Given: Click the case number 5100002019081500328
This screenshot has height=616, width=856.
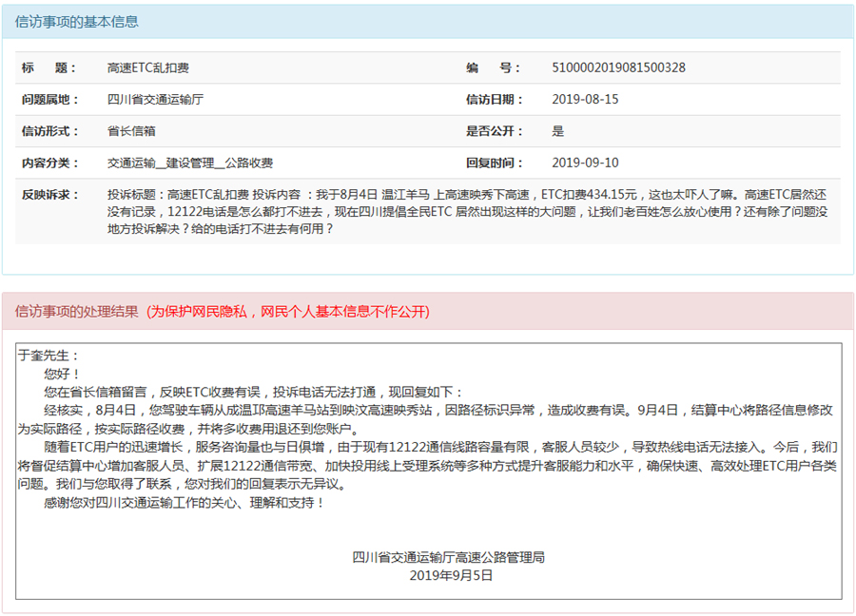Looking at the screenshot, I should coord(618,67).
